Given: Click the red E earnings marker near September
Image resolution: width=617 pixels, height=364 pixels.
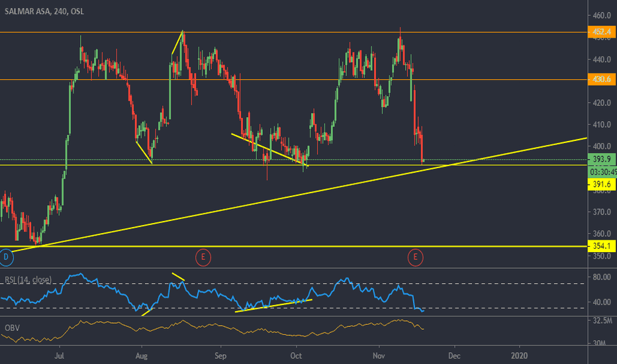Looking at the screenshot, I should (x=203, y=257).
